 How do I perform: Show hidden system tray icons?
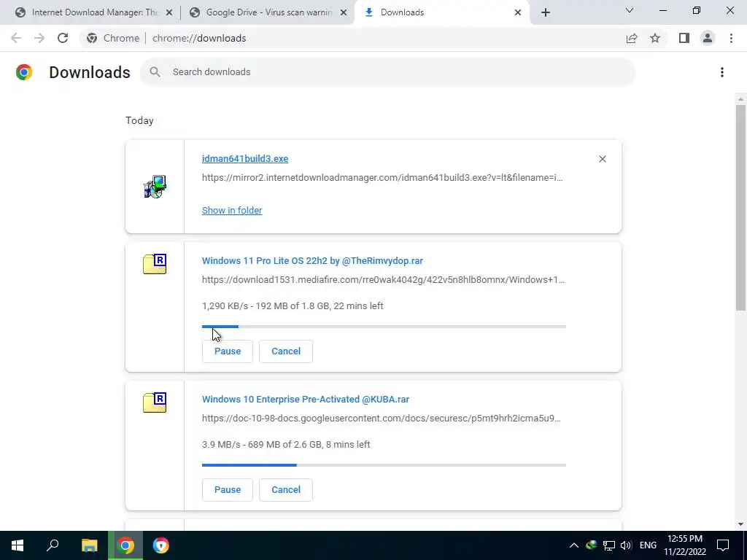point(574,545)
